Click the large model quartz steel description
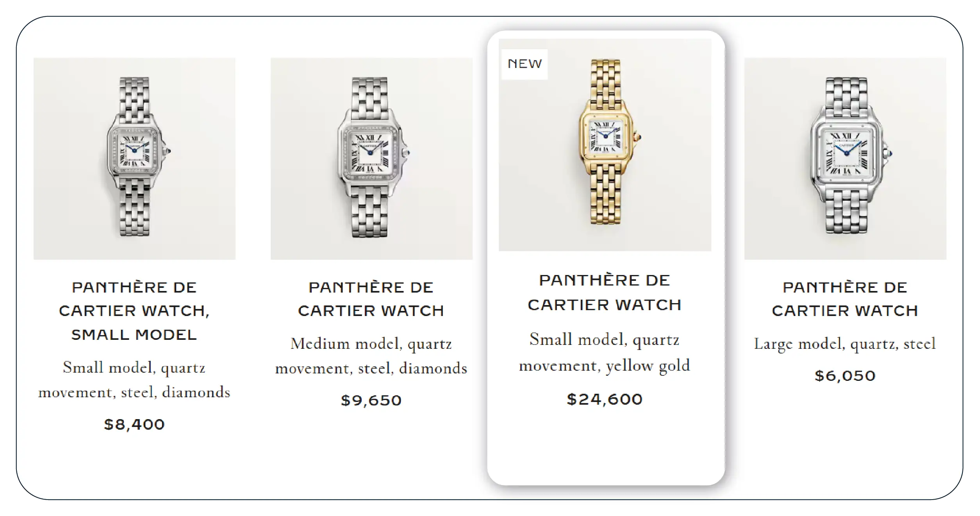The image size is (980, 516). point(845,344)
